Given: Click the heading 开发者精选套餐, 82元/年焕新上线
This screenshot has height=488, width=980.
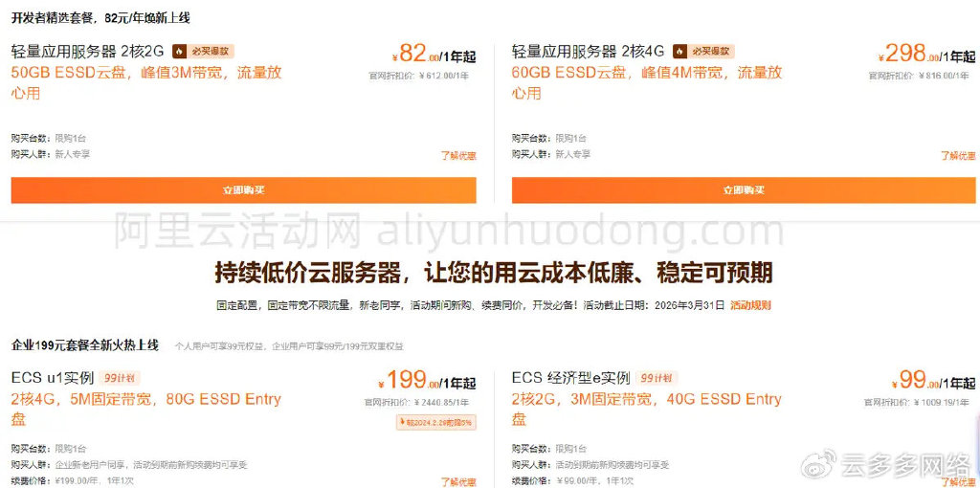Looking at the screenshot, I should 100,18.
